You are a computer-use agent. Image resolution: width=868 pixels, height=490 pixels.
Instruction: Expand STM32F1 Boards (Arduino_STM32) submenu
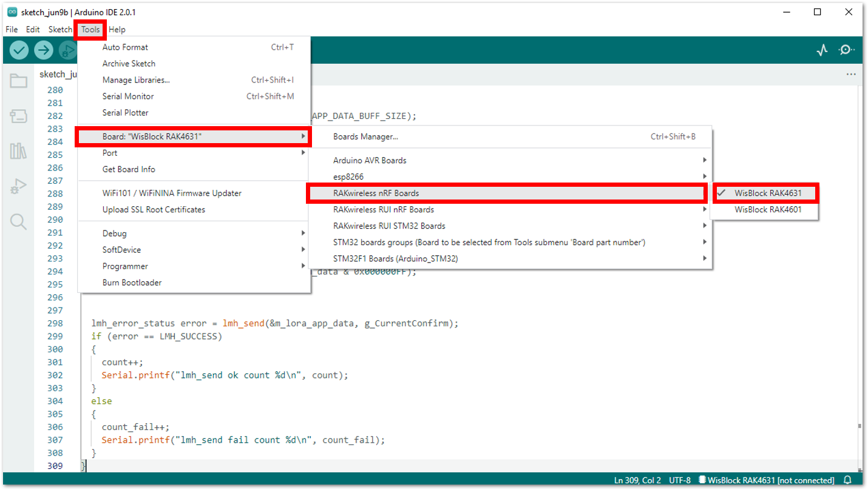click(x=510, y=259)
